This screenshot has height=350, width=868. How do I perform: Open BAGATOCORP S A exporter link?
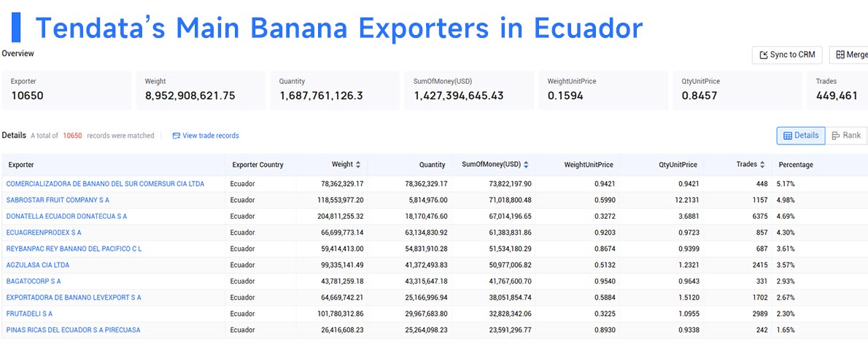click(34, 281)
